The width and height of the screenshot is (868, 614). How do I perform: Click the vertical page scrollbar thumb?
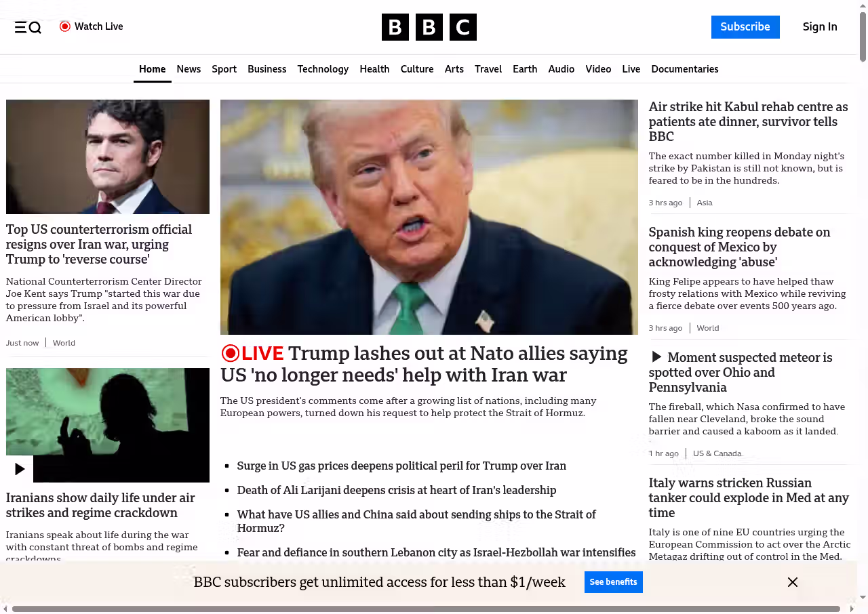click(x=863, y=37)
